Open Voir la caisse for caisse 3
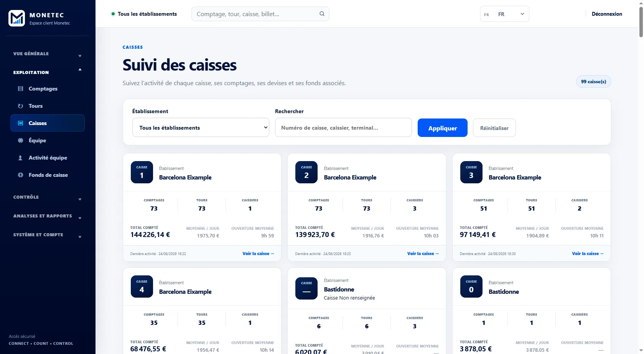This screenshot has height=354, width=644. [588, 254]
